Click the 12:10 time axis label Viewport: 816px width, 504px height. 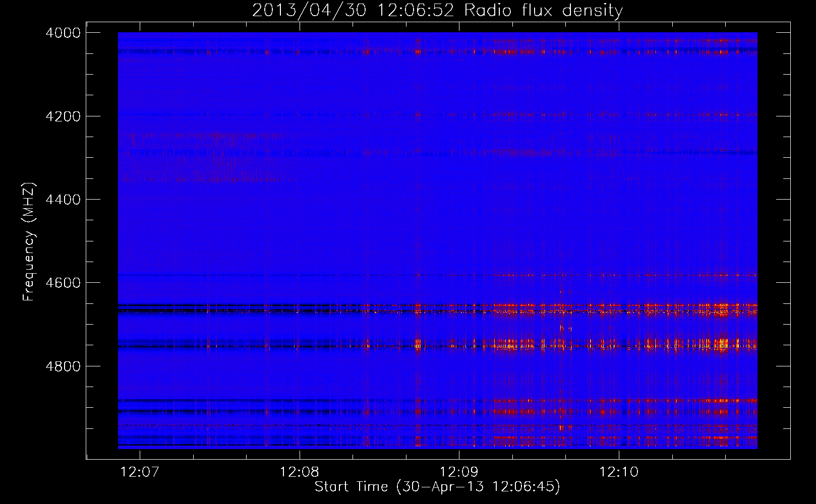(619, 472)
